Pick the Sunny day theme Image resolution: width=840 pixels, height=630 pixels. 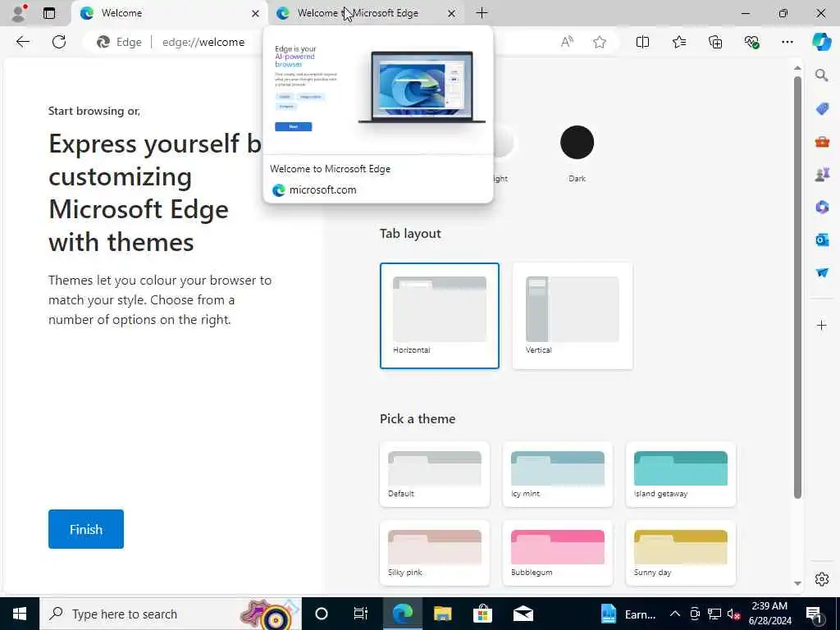click(x=681, y=553)
